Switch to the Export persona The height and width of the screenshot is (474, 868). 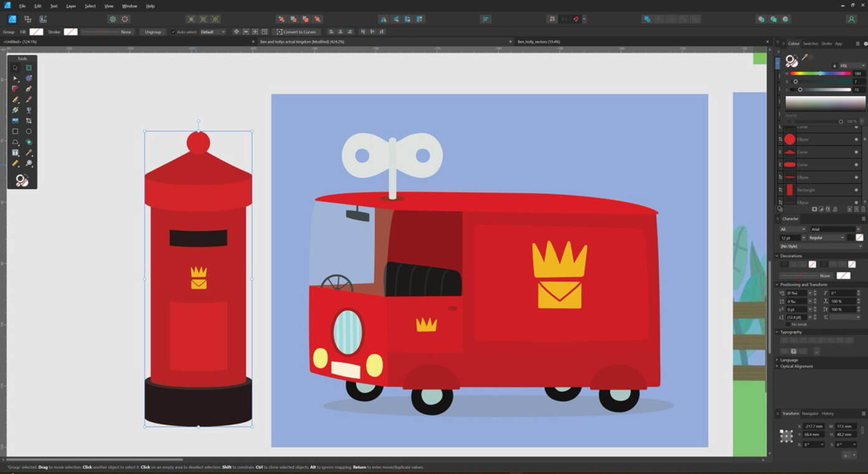coord(43,19)
